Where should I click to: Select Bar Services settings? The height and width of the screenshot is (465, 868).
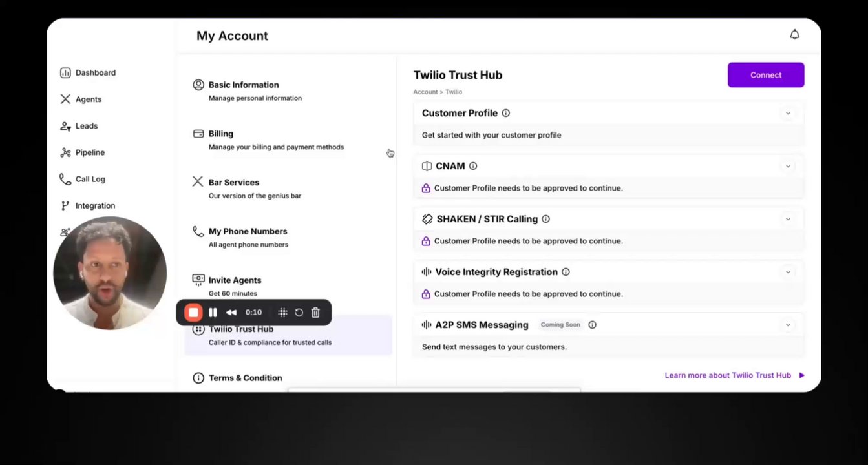click(x=288, y=189)
